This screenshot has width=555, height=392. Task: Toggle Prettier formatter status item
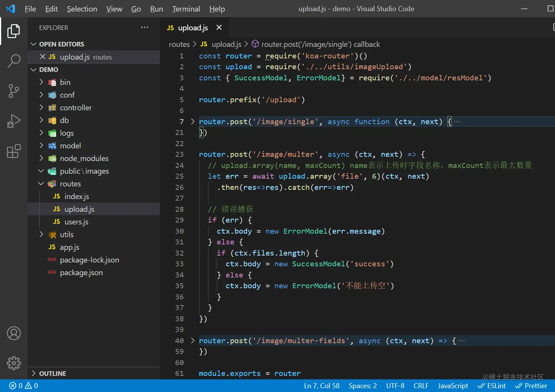tap(531, 385)
